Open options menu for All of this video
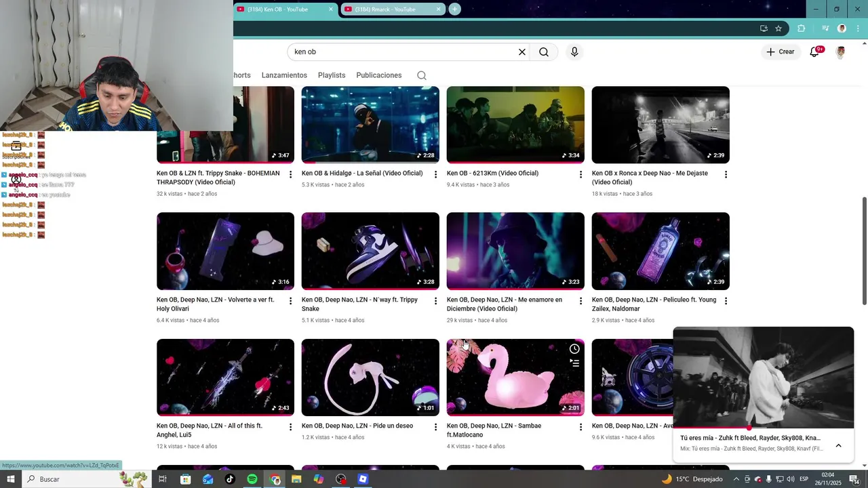The image size is (868, 488). (291, 427)
